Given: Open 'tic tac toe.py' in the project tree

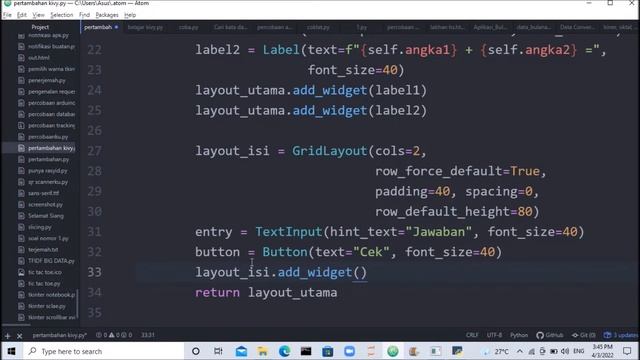Looking at the screenshot, I should pos(44,283).
